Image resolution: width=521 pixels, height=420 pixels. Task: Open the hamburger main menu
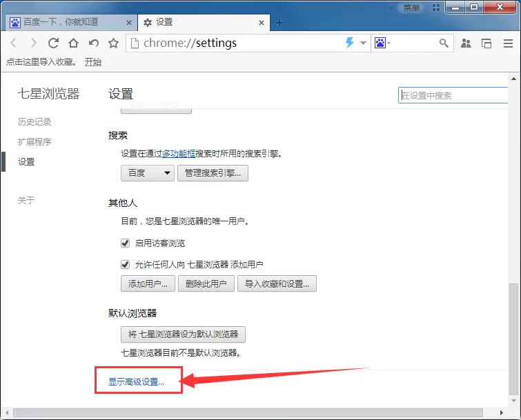(x=508, y=43)
